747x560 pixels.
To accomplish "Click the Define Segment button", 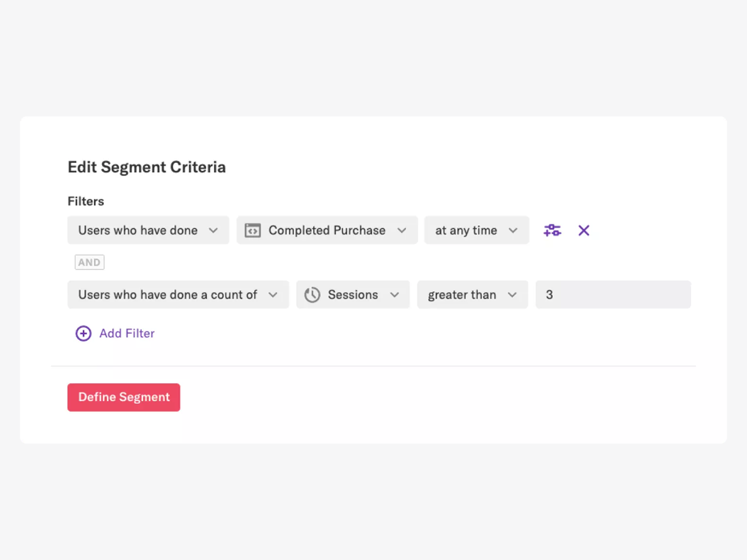I will (x=123, y=397).
